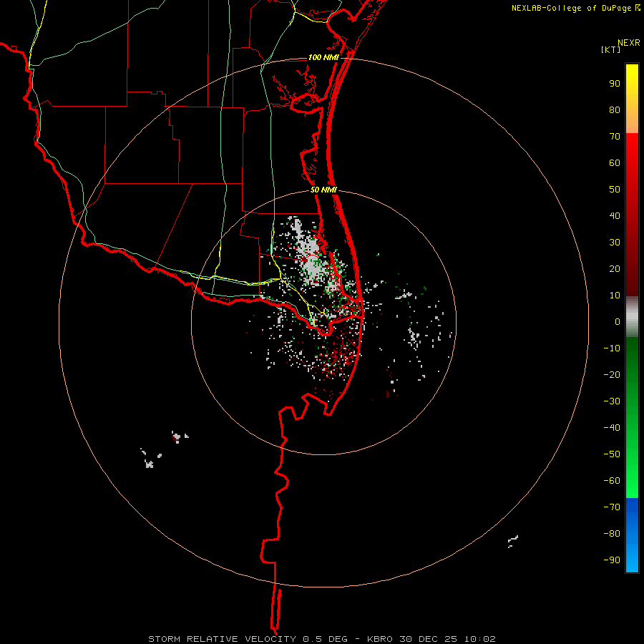The width and height of the screenshot is (644, 644).
Task: Click the NEXLAB-College of DuPage credit text
Action: point(572,8)
